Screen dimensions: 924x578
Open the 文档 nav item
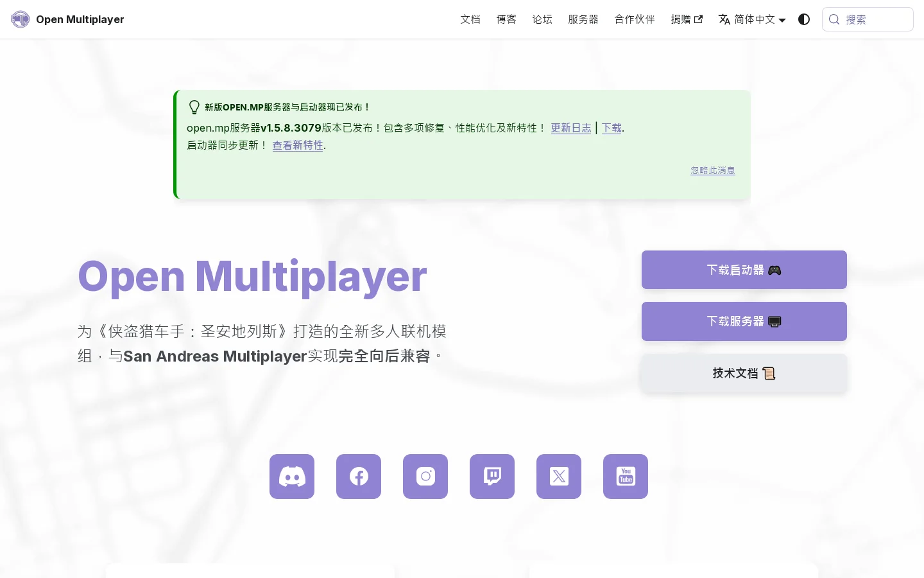(470, 19)
